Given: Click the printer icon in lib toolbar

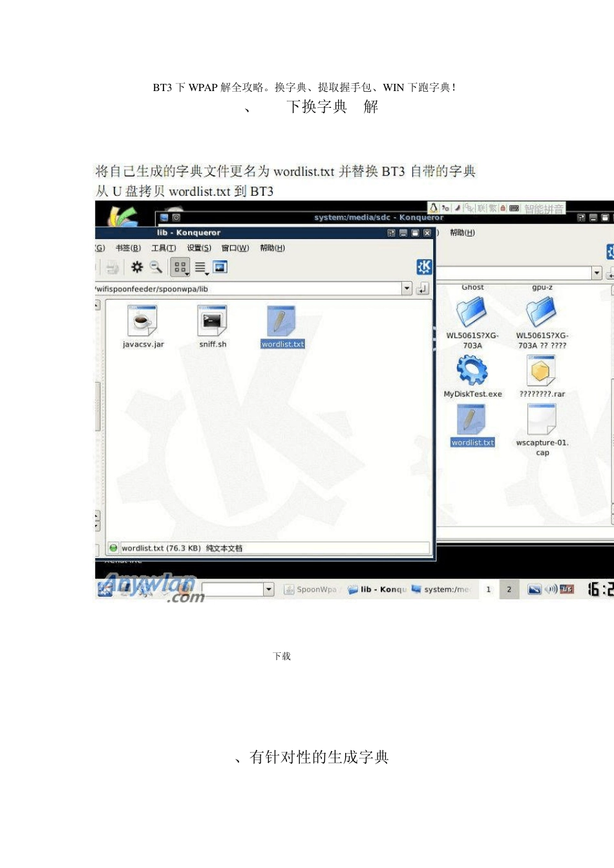Looking at the screenshot, I should coord(112,267).
